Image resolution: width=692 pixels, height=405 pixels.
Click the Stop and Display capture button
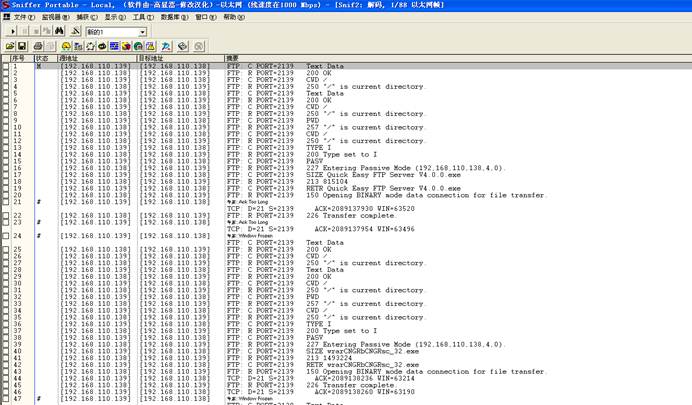(47, 31)
